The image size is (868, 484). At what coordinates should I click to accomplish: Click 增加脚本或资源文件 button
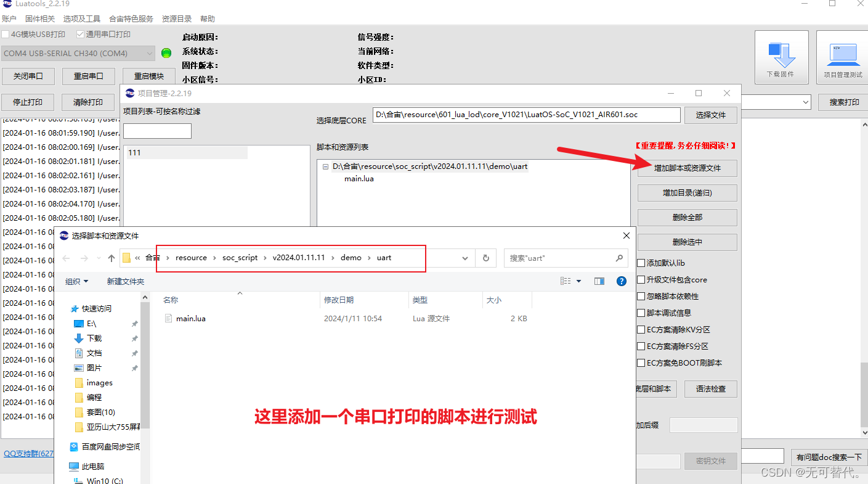pos(688,168)
